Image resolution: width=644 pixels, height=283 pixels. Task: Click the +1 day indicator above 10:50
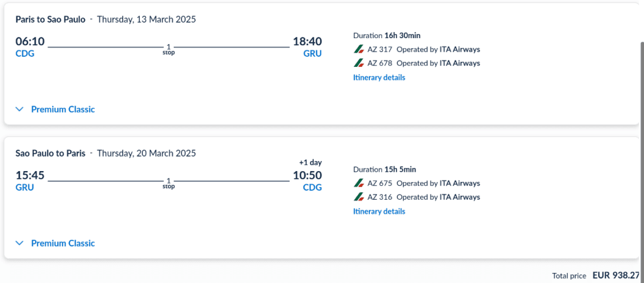310,162
